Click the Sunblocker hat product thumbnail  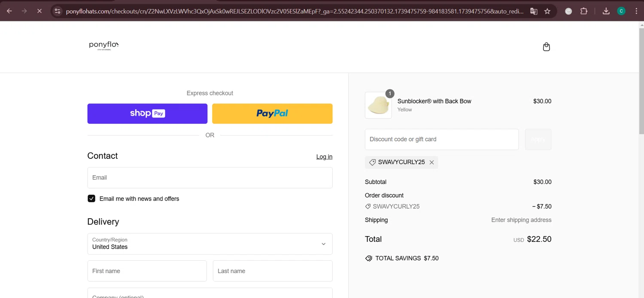[378, 105]
